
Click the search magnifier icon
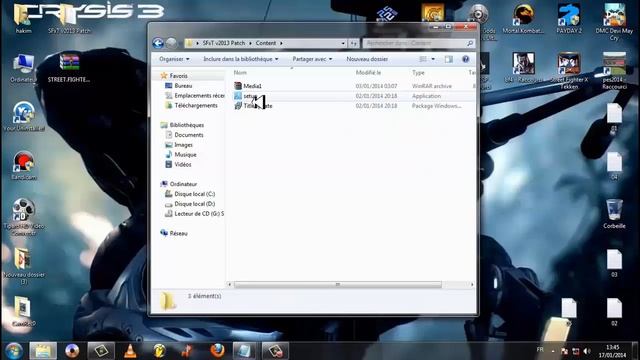coord(470,43)
